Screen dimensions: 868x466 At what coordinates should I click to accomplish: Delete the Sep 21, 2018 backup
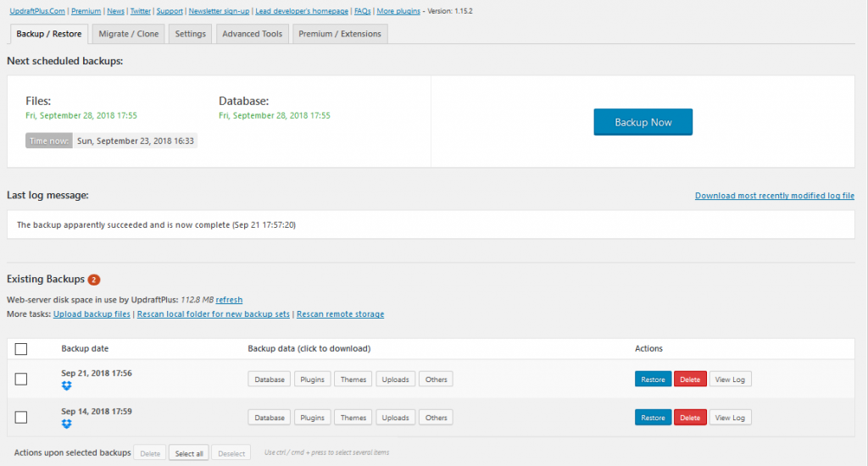click(690, 379)
